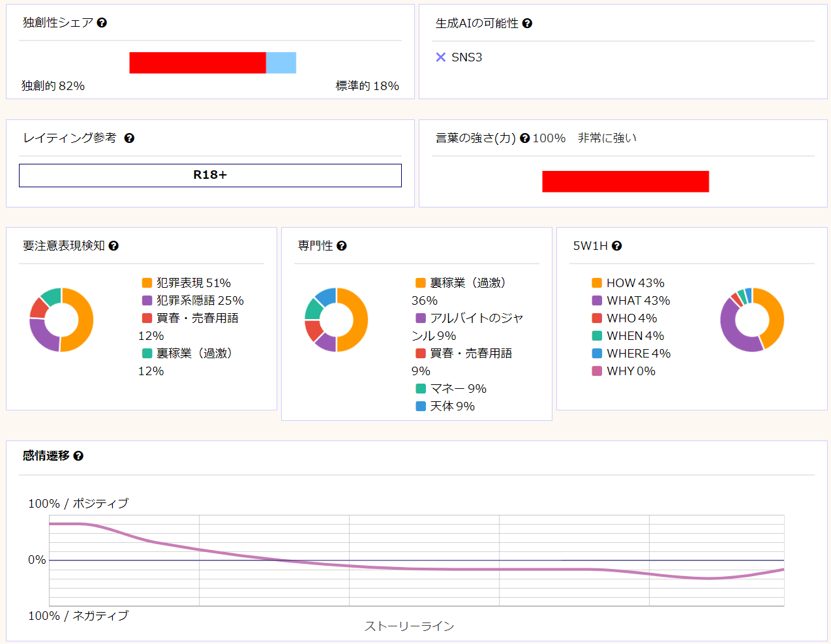Image resolution: width=831 pixels, height=644 pixels.
Task: Toggle the HOW 43% legend item
Action: [x=628, y=283]
